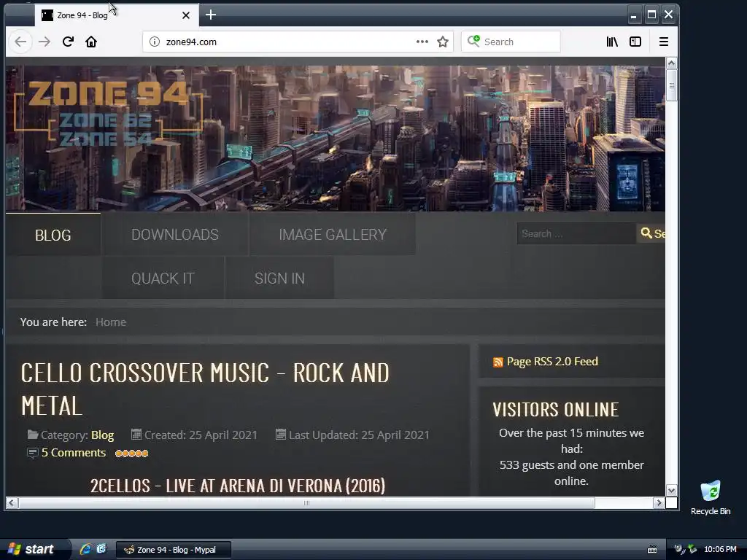Open the Page RSS 2.0 Feed link

click(x=552, y=362)
